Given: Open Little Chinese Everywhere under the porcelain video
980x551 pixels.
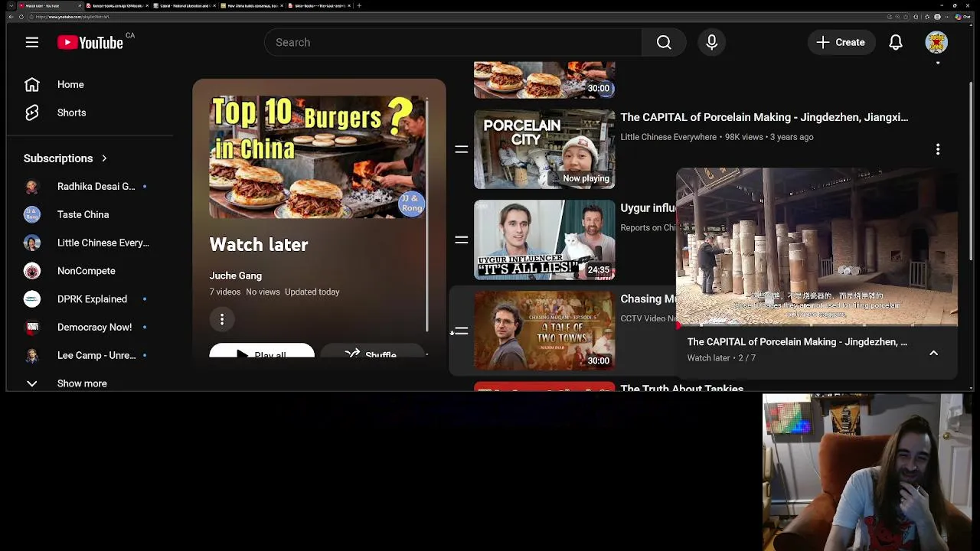Looking at the screenshot, I should [x=668, y=137].
